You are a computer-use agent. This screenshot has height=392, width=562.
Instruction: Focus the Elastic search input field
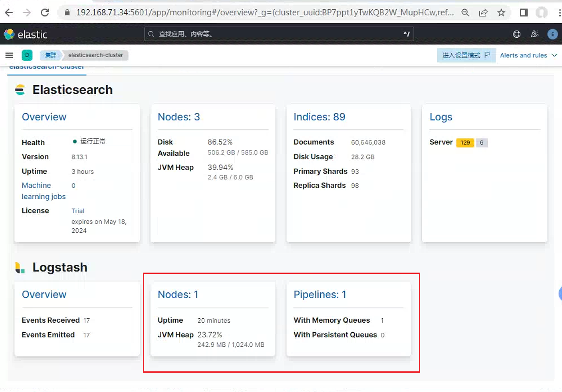(279, 34)
